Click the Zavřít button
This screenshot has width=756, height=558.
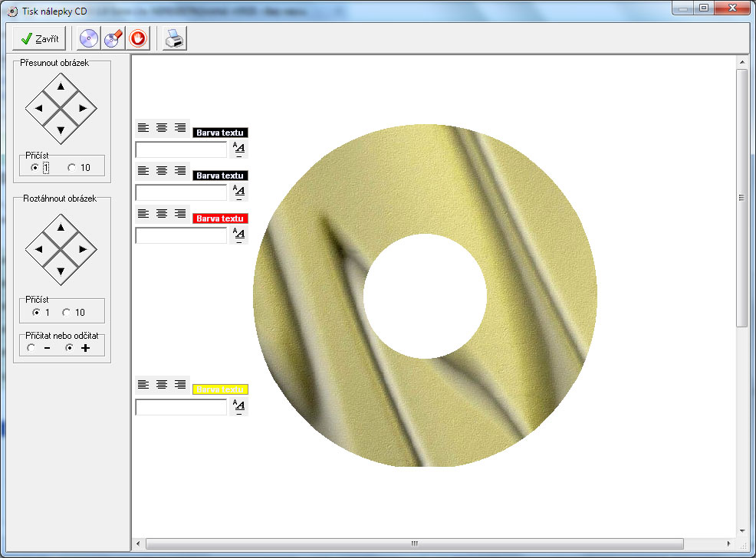[39, 38]
